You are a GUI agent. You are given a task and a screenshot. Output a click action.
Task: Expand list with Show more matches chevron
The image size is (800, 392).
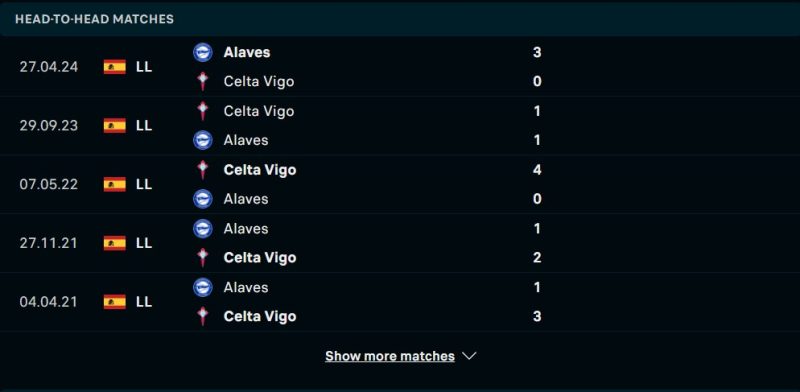click(469, 356)
